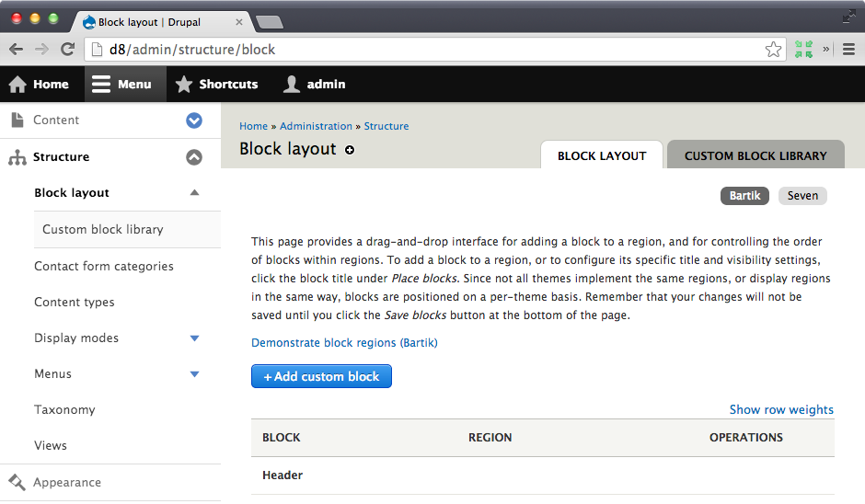Select the Seven theme tab
Image resolution: width=865 pixels, height=504 pixels.
pyautogui.click(x=802, y=196)
